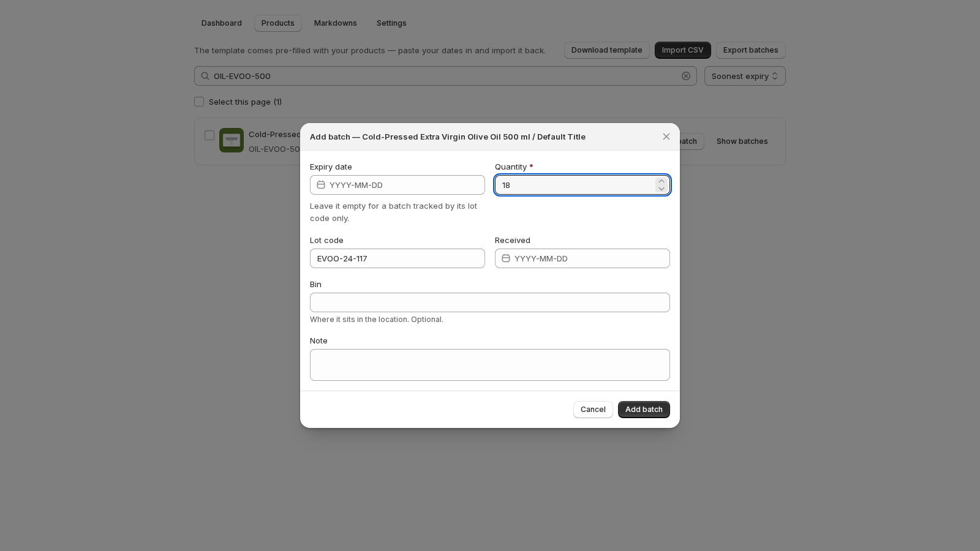
Task: Focus the Received date input field
Action: click(582, 258)
